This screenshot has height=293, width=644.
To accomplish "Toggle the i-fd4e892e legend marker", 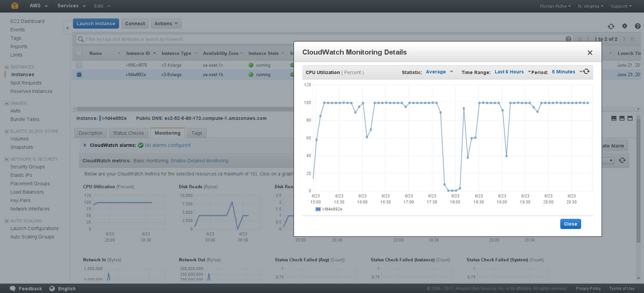I will 318,209.
